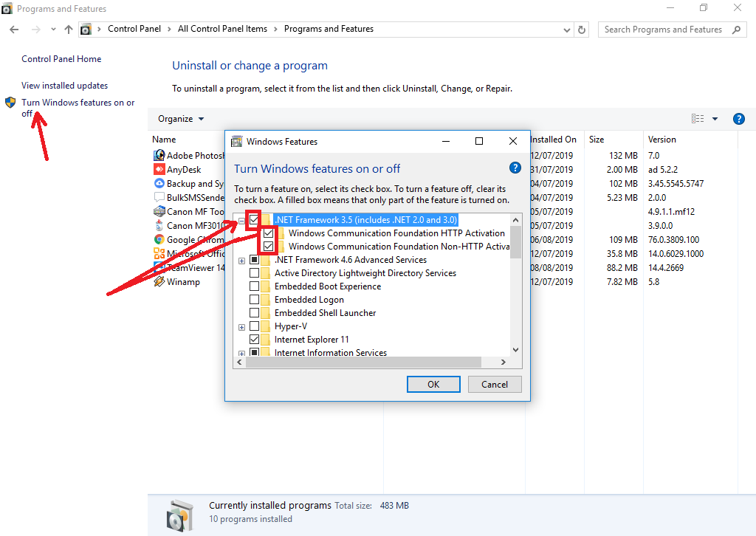Click the Adobe Photoshop program icon
Screen dimensions: 756x536
pos(159,155)
